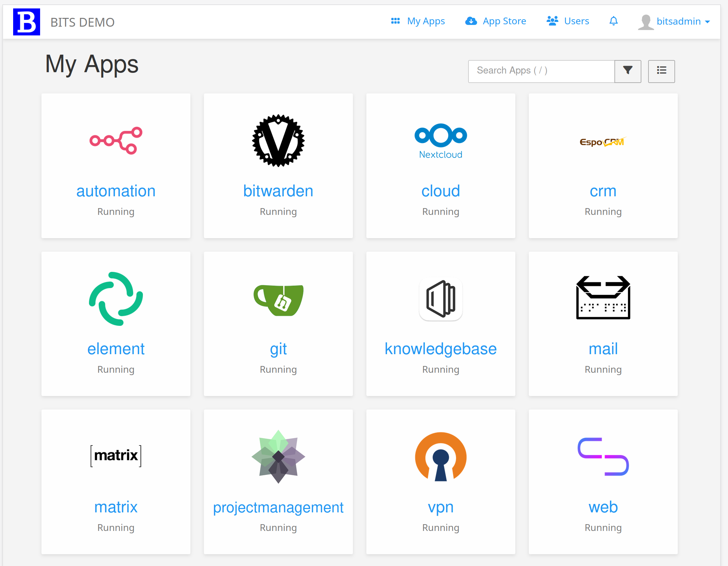Click the Users group icon
The width and height of the screenshot is (728, 566).
[552, 21]
